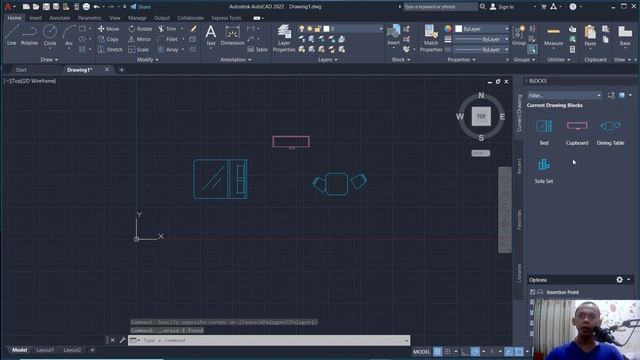Click the Stretch tool

[x=110, y=49]
